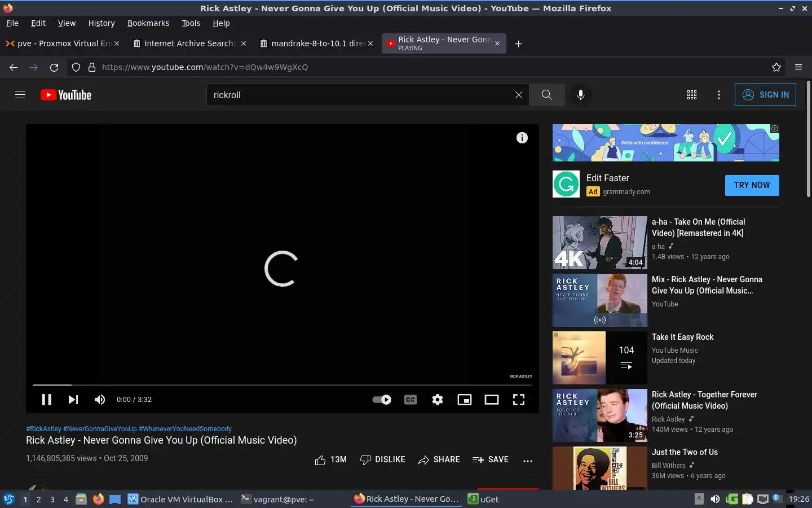Open the #WheneverYouNeedSomebody hashtag

click(x=185, y=429)
